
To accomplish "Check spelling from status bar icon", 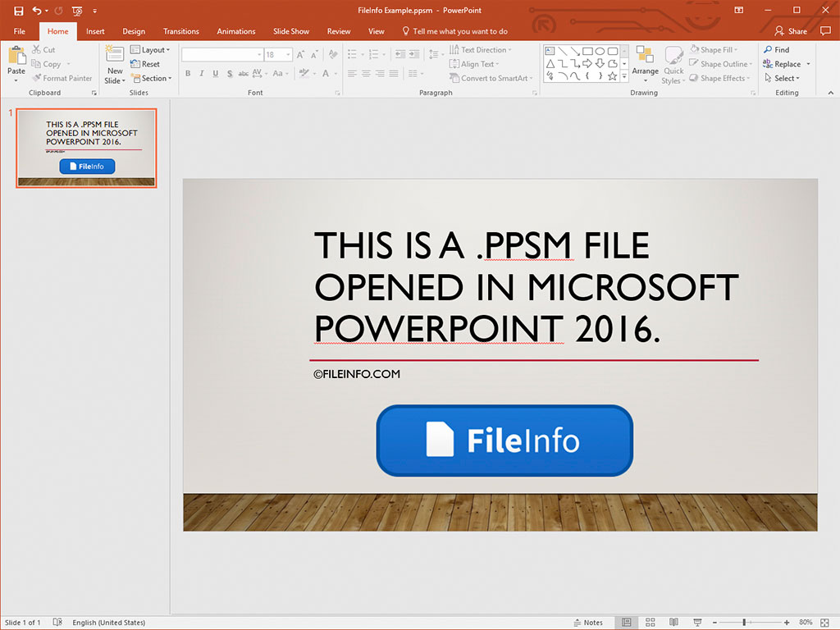I will point(58,622).
